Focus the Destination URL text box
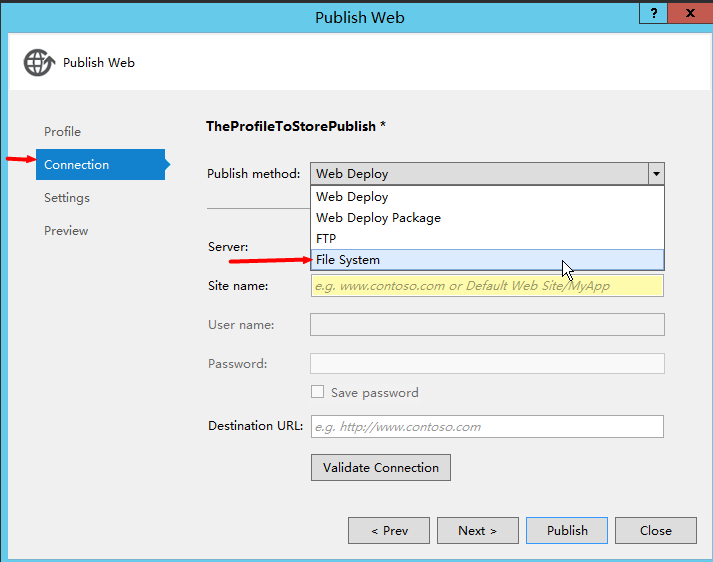The height and width of the screenshot is (562, 713). click(x=487, y=427)
